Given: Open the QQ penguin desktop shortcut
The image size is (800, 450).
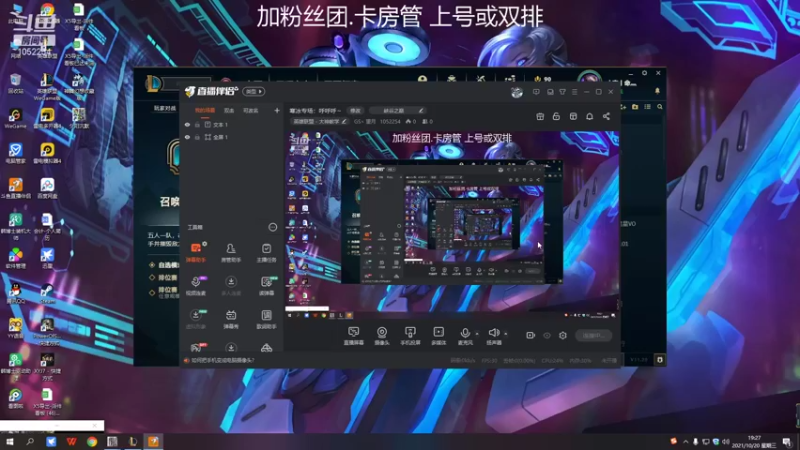Looking at the screenshot, I should [x=15, y=294].
